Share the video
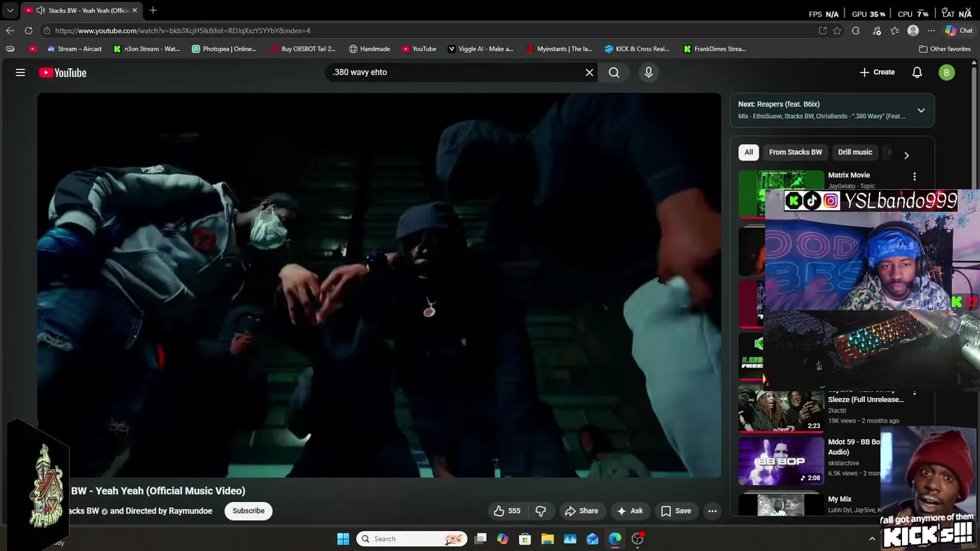 tap(581, 511)
